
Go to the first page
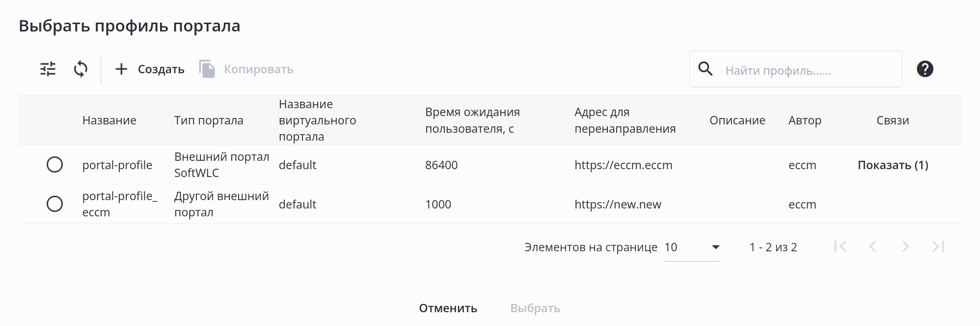(840, 246)
